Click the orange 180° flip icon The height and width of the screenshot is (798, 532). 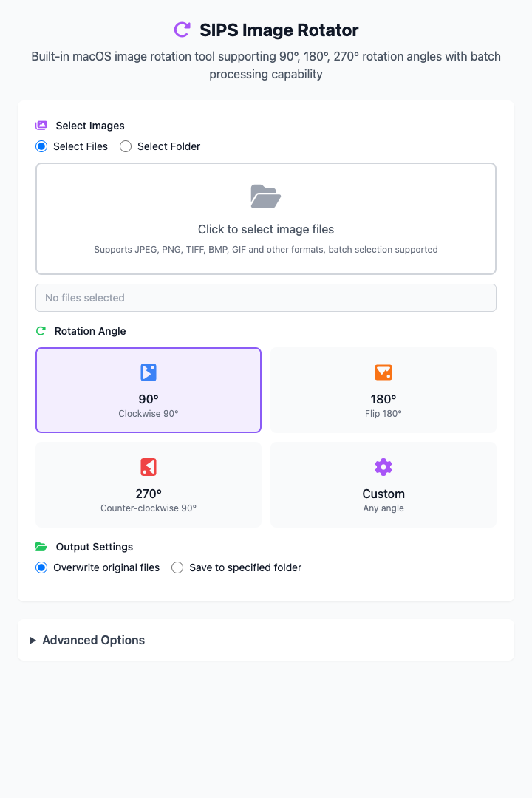click(x=383, y=372)
